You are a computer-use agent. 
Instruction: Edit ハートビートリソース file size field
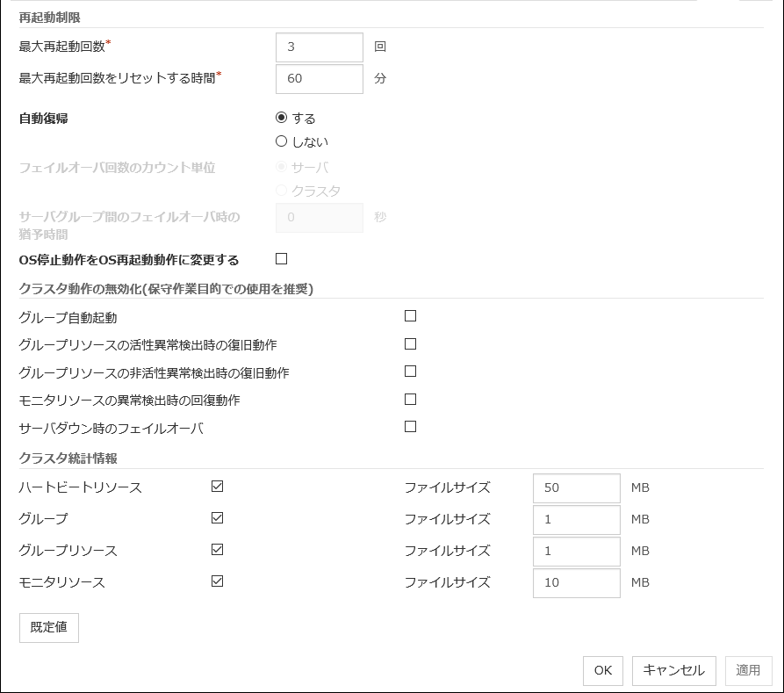click(x=576, y=487)
